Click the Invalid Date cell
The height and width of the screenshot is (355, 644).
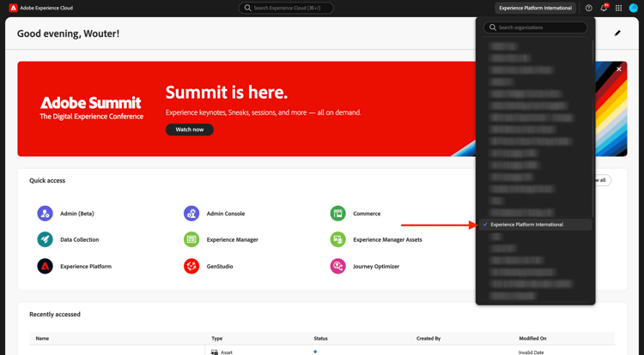(531, 352)
